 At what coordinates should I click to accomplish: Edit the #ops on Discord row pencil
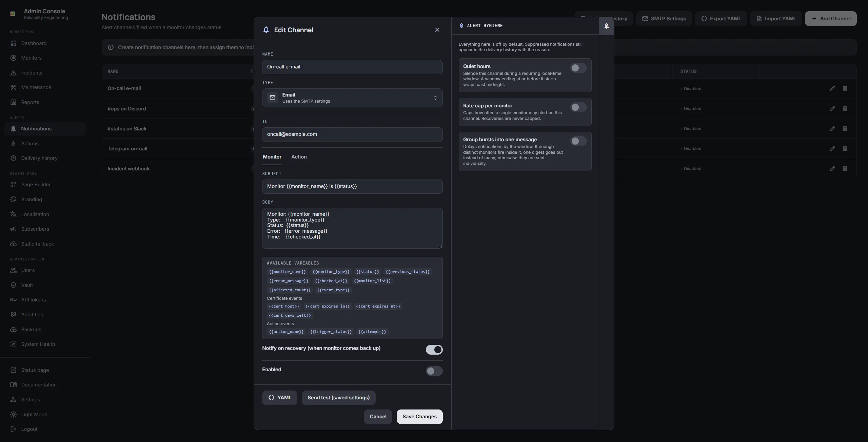pos(832,109)
